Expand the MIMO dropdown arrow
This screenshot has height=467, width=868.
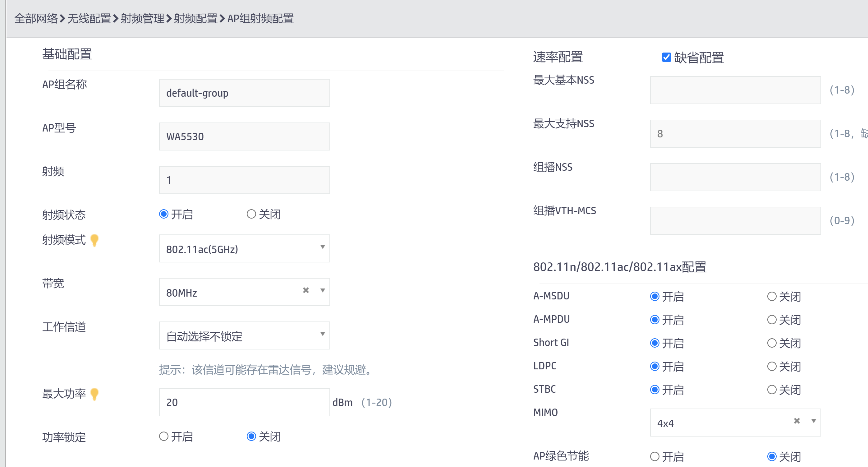(813, 421)
